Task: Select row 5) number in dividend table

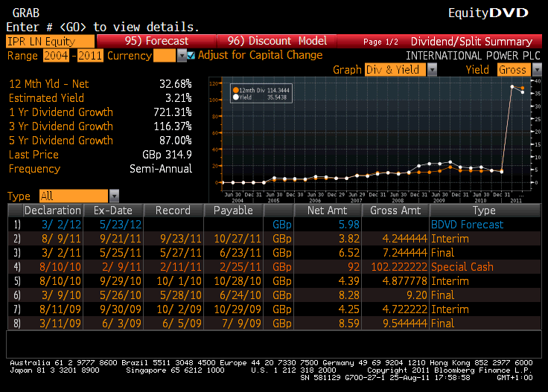Action: (x=17, y=281)
